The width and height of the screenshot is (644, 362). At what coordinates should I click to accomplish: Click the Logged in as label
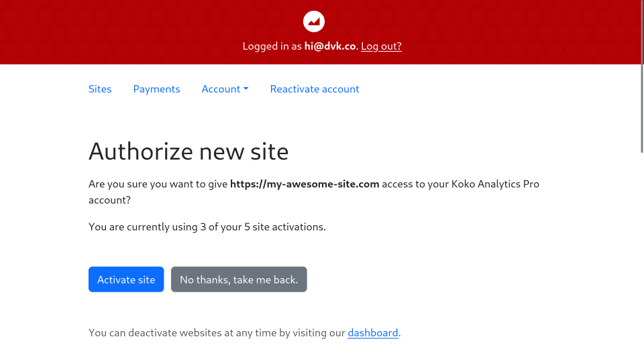[x=271, y=46]
